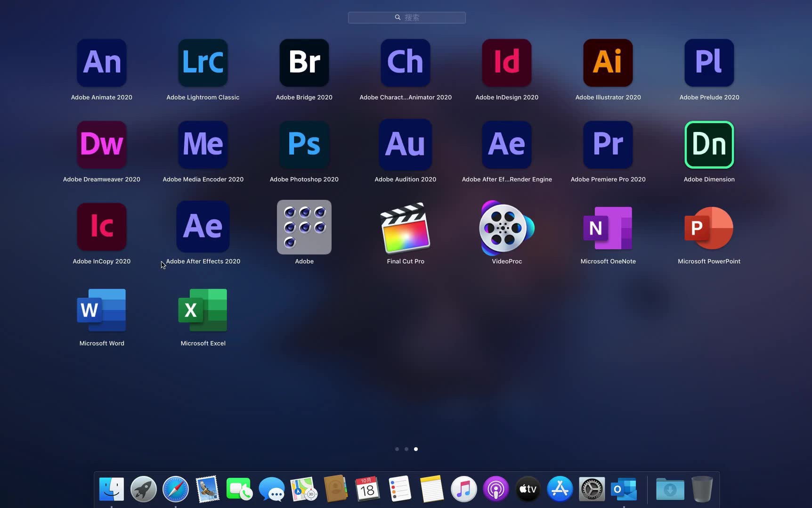Open System Preferences gear in Dock
The image size is (812, 508).
coord(592,489)
